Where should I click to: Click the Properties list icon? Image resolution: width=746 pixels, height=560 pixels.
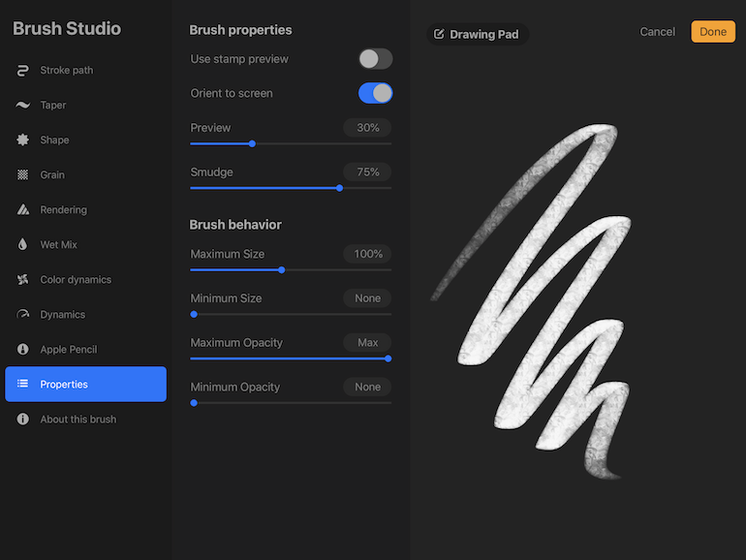tap(22, 384)
